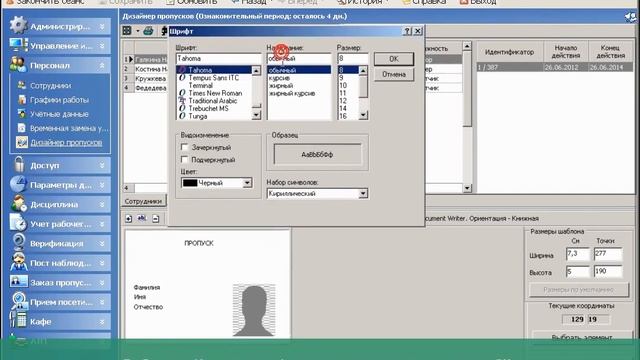Image resolution: width=640 pixels, height=360 pixels.
Task: Click the remove element icon above template
Action: 156,219
